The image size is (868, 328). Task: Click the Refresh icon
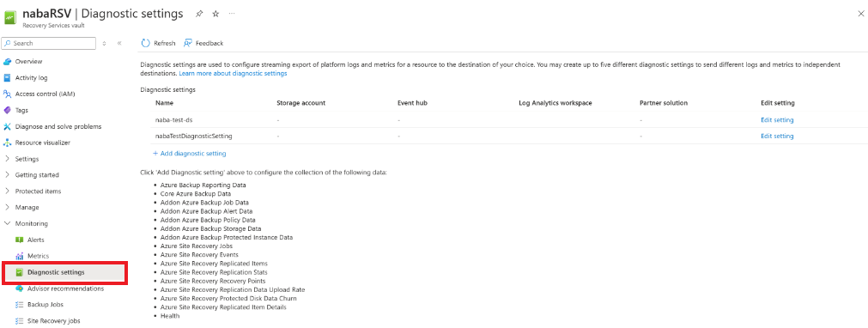tap(146, 43)
